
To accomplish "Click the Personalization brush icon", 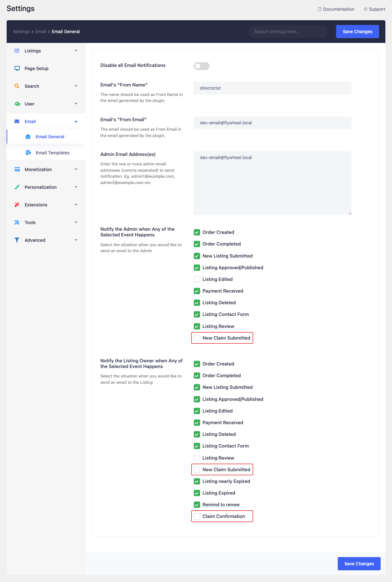I will pyautogui.click(x=17, y=187).
